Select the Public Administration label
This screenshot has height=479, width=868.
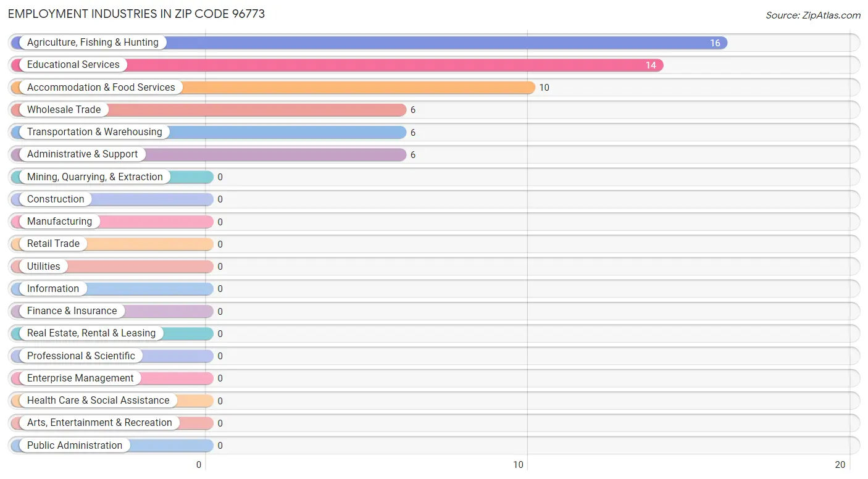coord(75,446)
